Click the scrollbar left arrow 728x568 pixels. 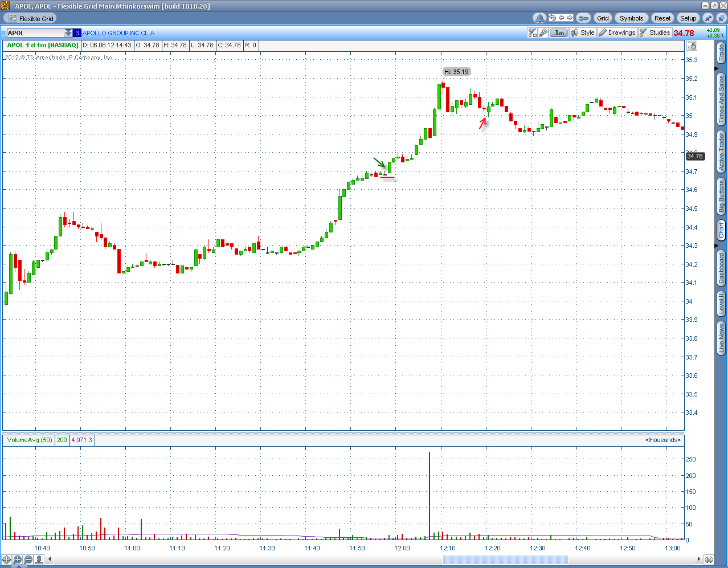[x=50, y=559]
